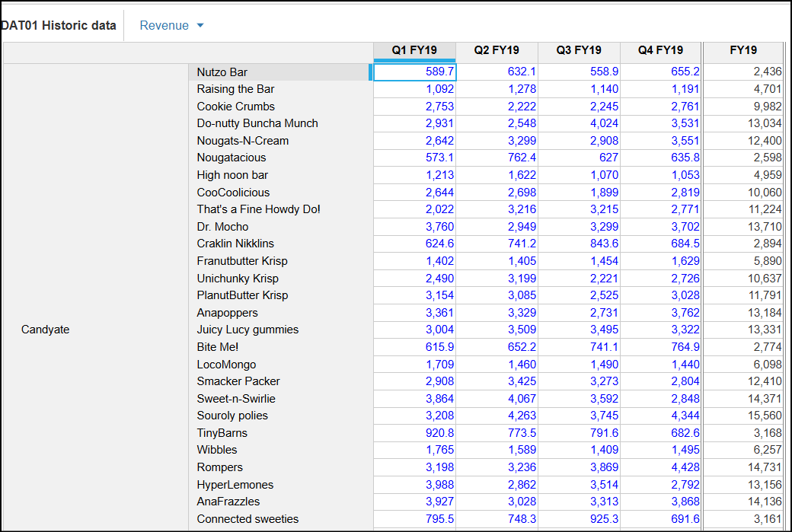Screen dimensions: 792x532
Task: Select That's a Fine Howdy Do! row label
Action: pos(281,209)
